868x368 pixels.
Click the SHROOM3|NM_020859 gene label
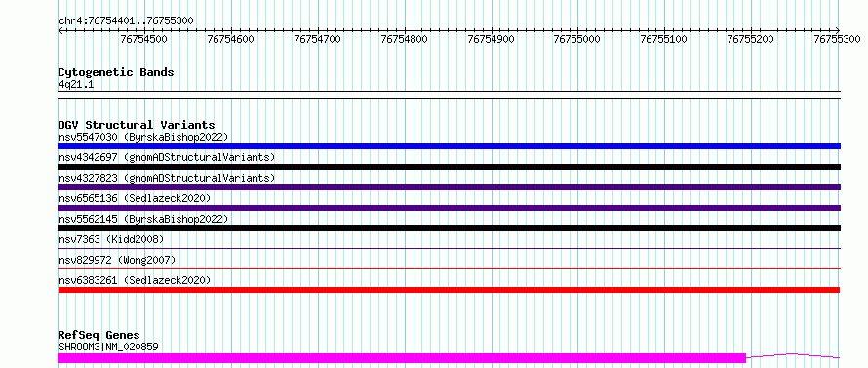[x=108, y=347]
